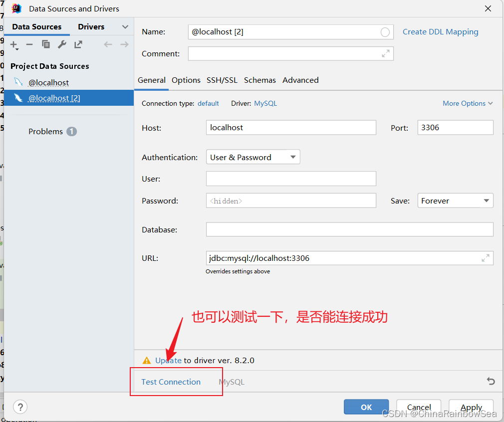Make the data source global (export) icon
The width and height of the screenshot is (504, 422).
coord(78,44)
